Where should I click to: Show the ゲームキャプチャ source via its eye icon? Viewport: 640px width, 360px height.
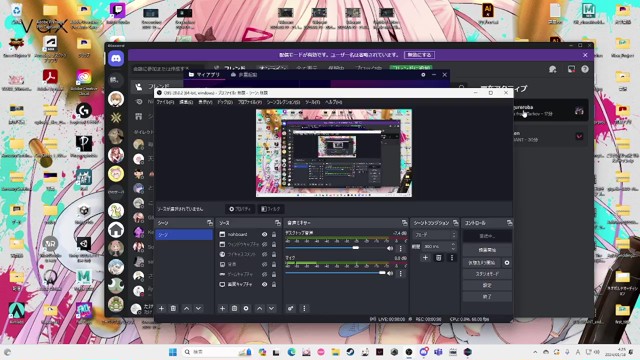pos(264,274)
